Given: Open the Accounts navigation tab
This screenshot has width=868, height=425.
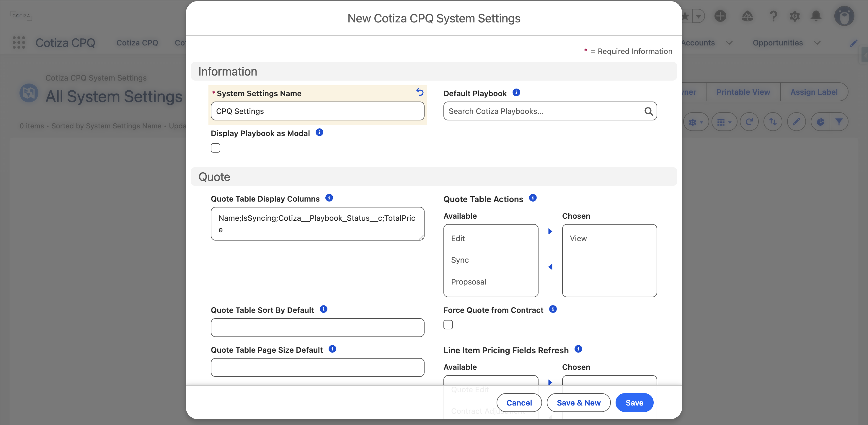Looking at the screenshot, I should click(x=698, y=43).
